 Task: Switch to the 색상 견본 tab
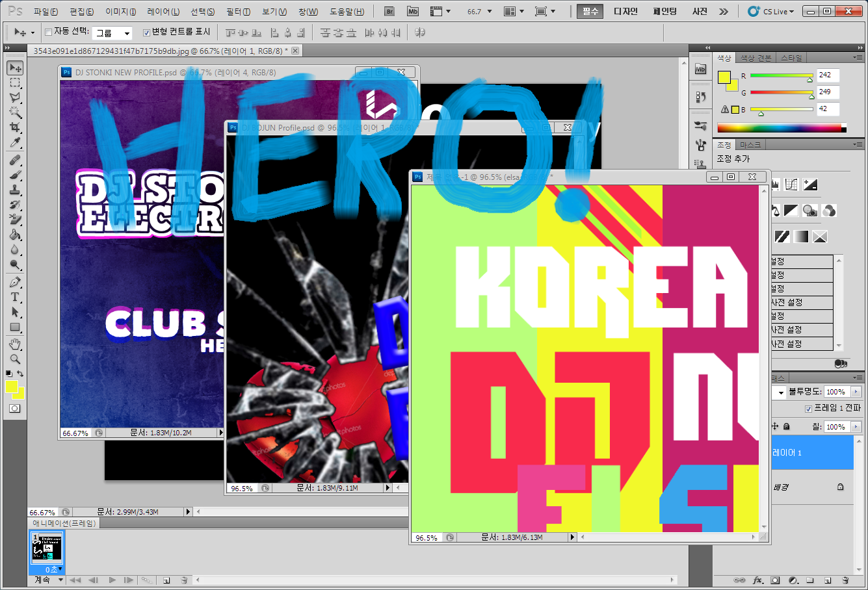(x=756, y=58)
